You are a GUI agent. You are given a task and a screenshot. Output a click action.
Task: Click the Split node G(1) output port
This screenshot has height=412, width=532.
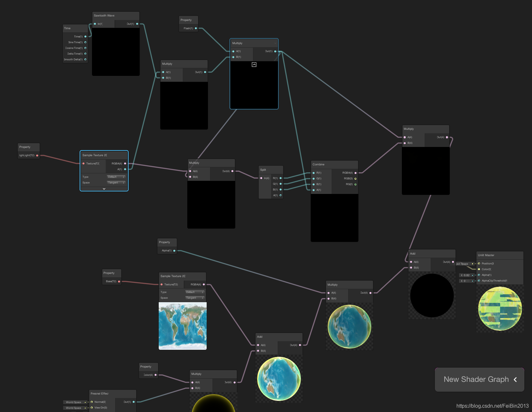pos(281,184)
